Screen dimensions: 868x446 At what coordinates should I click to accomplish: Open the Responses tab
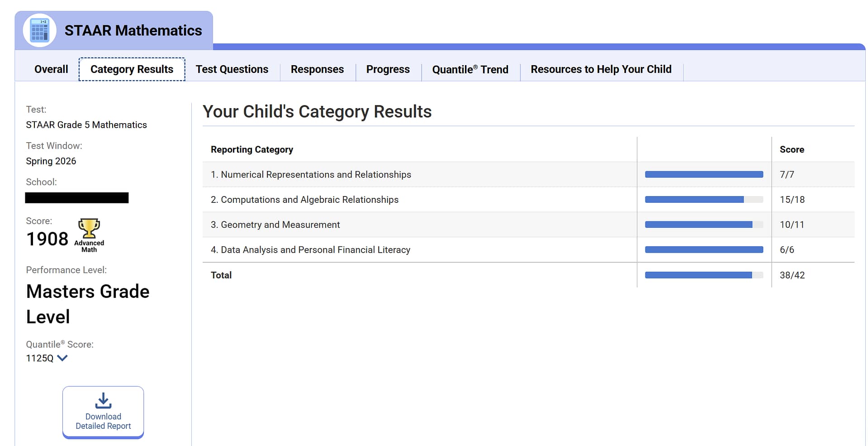point(317,69)
